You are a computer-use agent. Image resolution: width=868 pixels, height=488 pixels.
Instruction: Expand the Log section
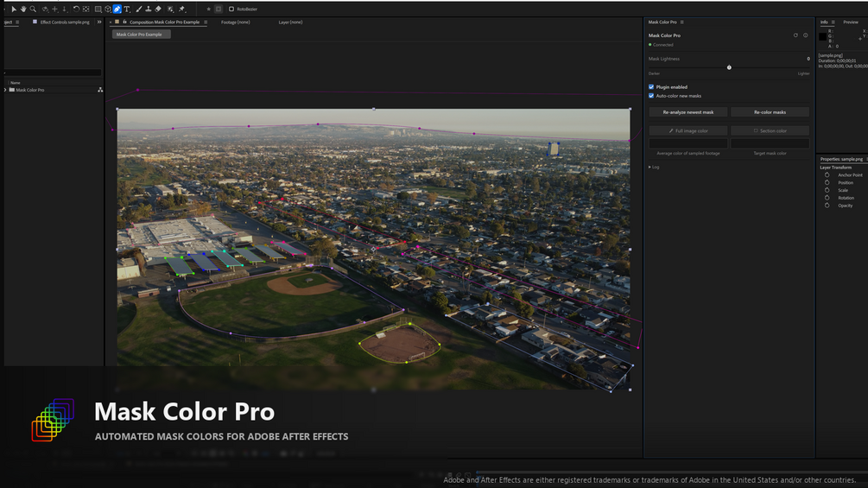coord(649,167)
